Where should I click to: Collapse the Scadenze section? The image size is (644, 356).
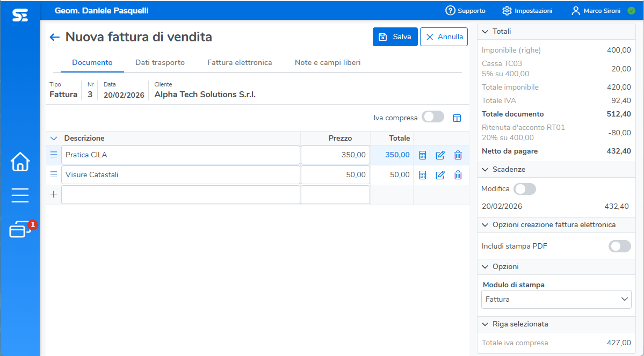point(485,170)
